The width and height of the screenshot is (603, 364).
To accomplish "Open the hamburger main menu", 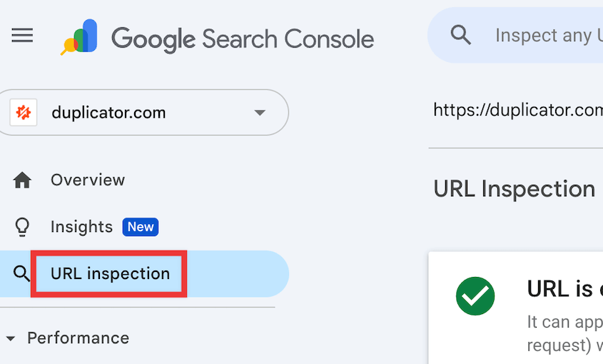I will tap(23, 36).
